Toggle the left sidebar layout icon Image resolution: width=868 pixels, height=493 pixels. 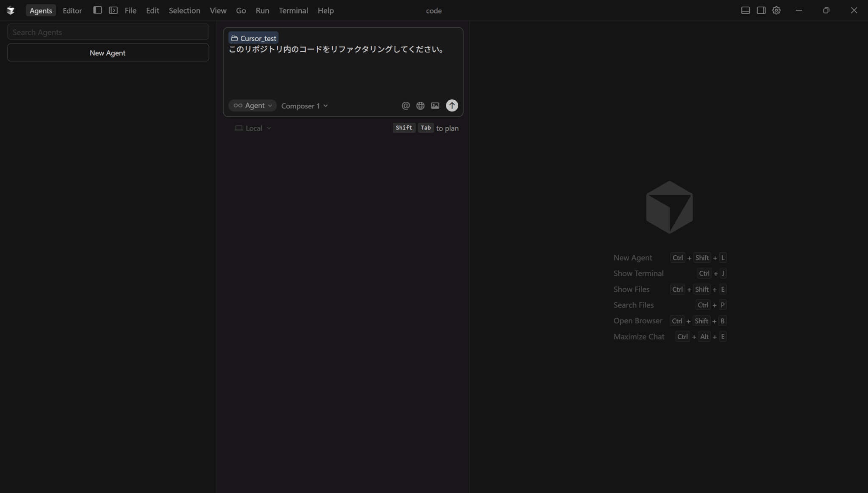(x=97, y=10)
